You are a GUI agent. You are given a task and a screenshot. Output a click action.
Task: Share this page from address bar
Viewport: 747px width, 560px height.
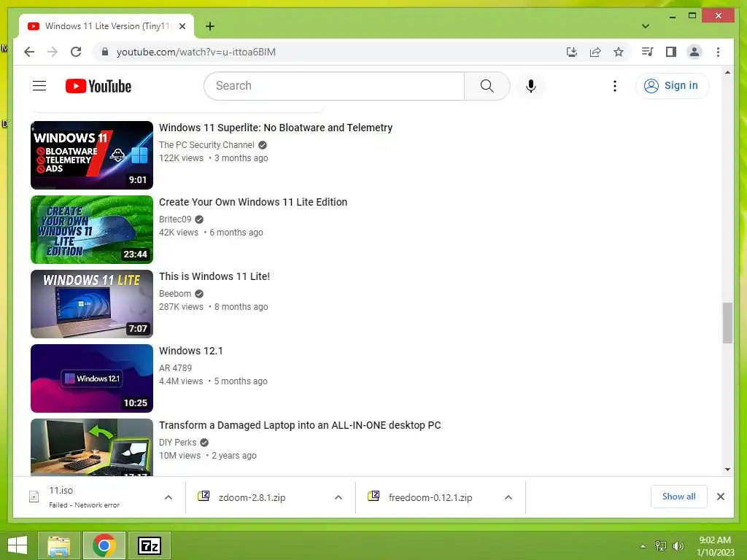(595, 52)
